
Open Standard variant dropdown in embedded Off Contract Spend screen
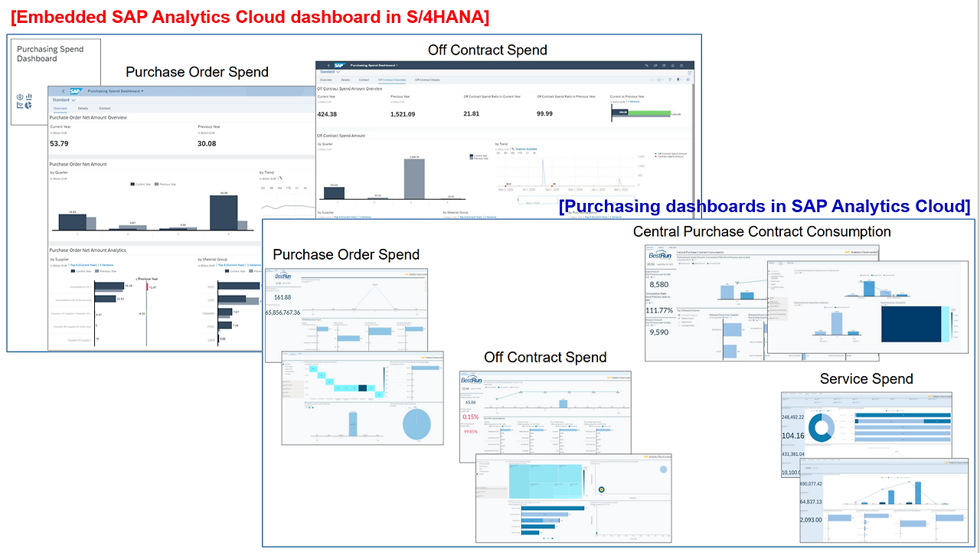pos(330,73)
